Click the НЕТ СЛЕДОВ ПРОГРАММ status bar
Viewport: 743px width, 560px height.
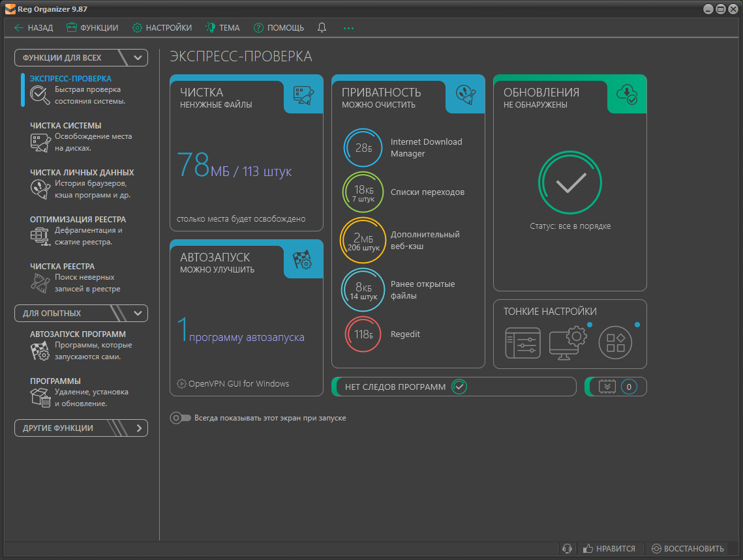[454, 387]
